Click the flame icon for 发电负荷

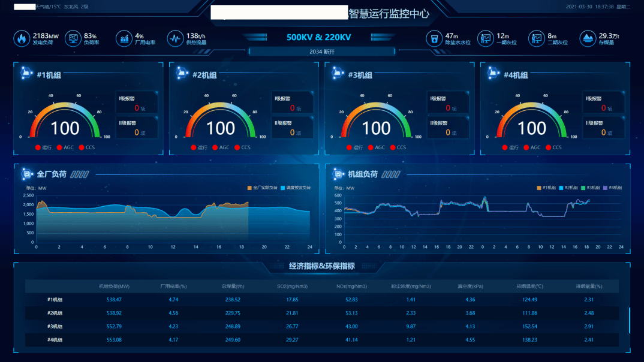click(22, 39)
